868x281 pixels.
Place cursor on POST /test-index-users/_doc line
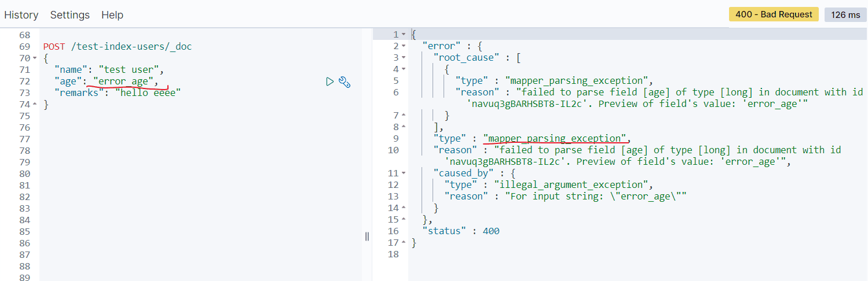[x=118, y=46]
